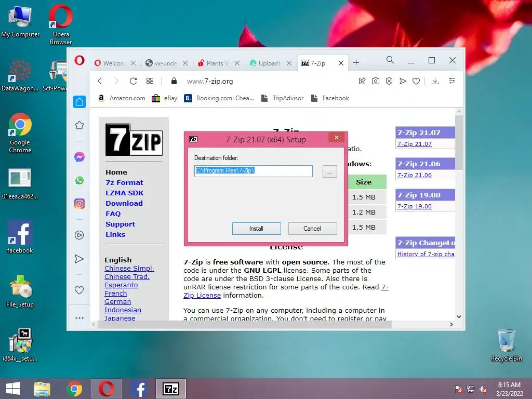
Task: Reload the 7-zip.org page
Action: pos(133,81)
